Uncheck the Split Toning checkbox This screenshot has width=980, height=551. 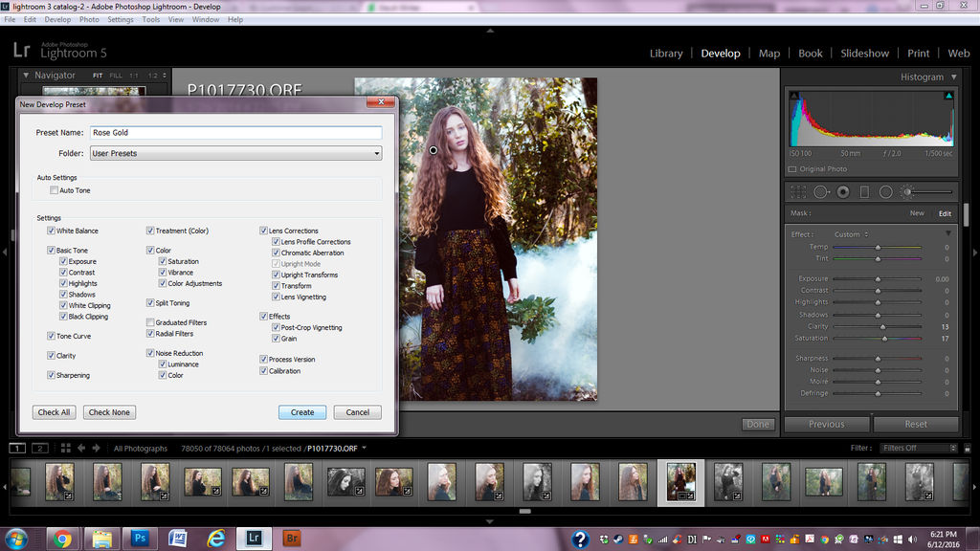coord(150,303)
